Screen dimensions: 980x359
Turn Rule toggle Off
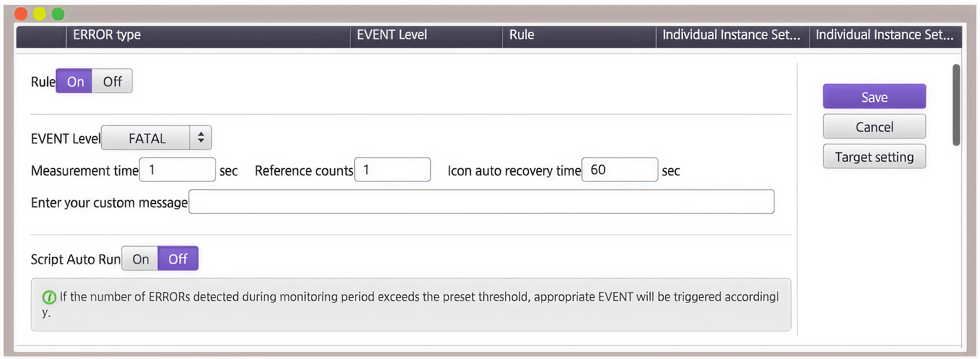point(112,81)
